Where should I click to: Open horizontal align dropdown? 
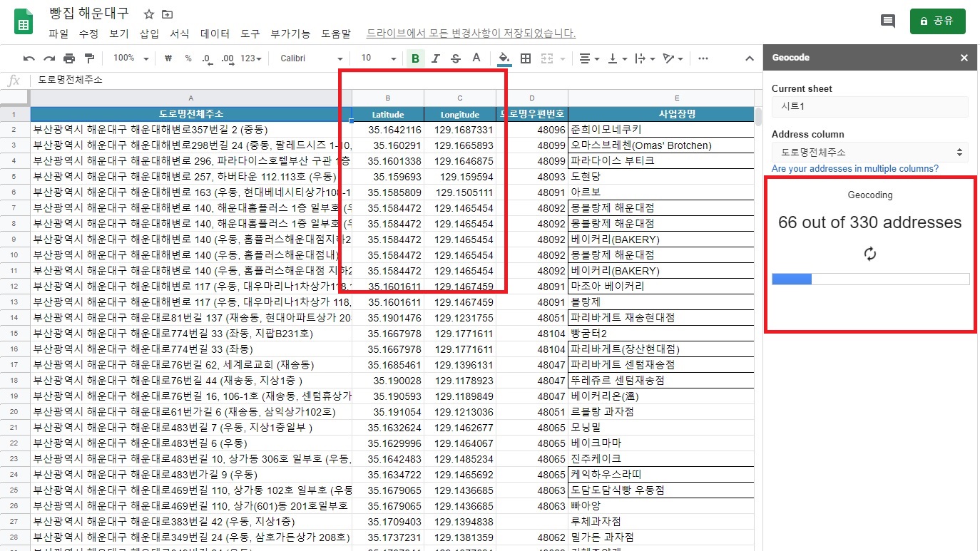click(x=588, y=58)
